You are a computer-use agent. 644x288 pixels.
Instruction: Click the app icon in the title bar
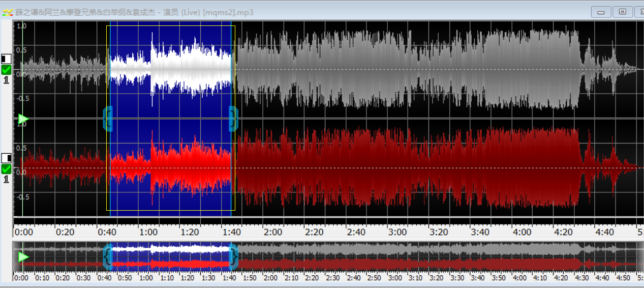tap(7, 12)
